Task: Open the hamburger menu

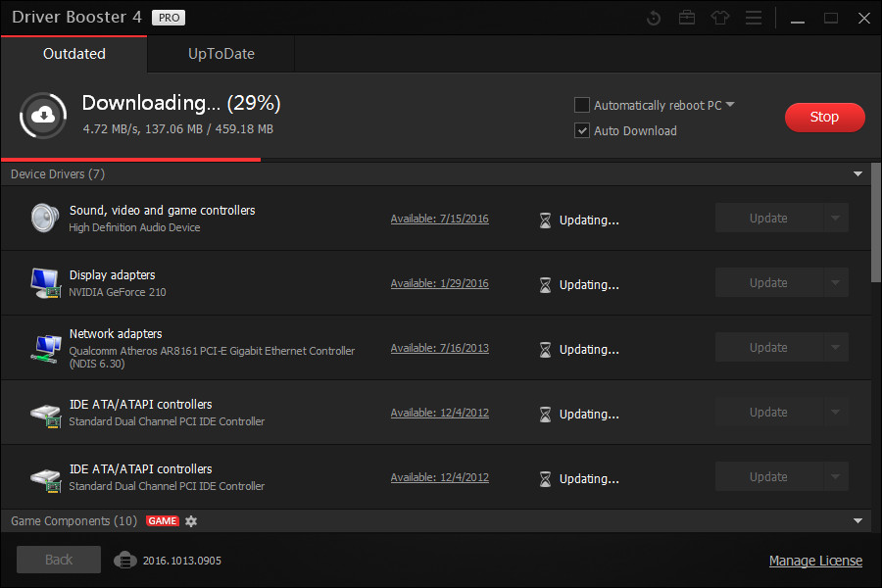Action: [x=753, y=17]
